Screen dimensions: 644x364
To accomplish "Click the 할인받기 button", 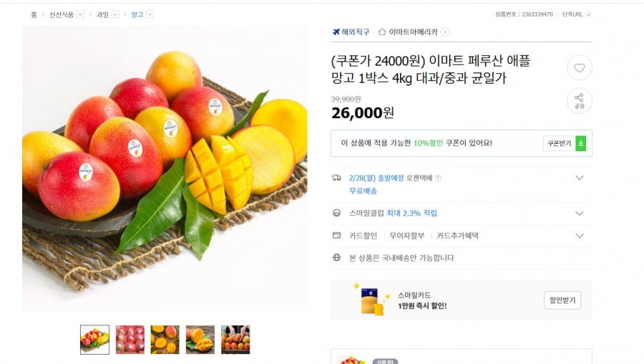I will 562,300.
